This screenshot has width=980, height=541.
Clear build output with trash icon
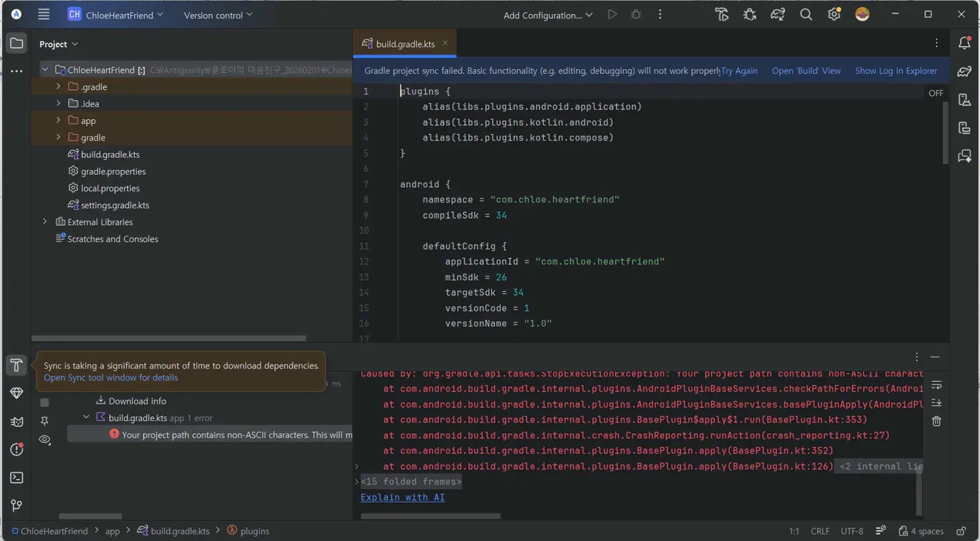coord(937,420)
